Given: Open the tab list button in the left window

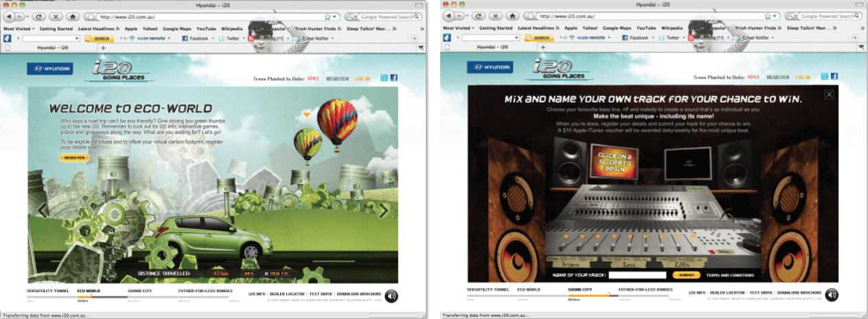Looking at the screenshot, I should point(420,47).
